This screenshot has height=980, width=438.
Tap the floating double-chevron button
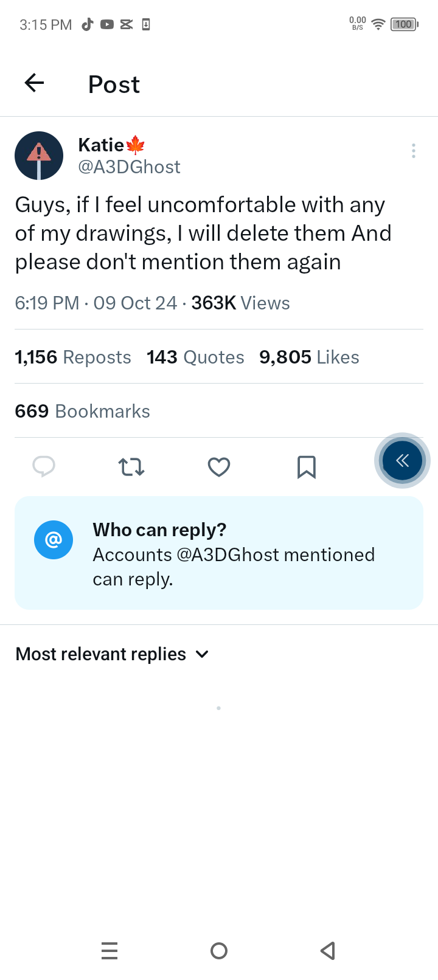[402, 461]
